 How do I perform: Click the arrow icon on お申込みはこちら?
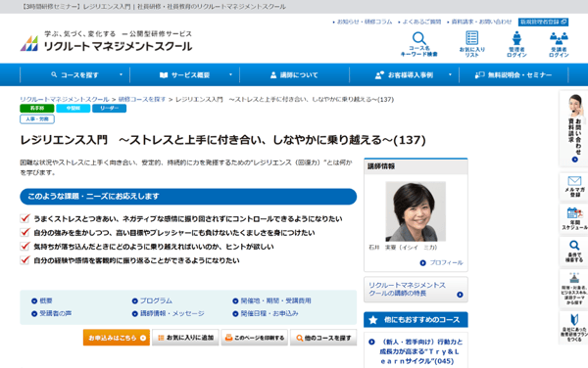(143, 338)
